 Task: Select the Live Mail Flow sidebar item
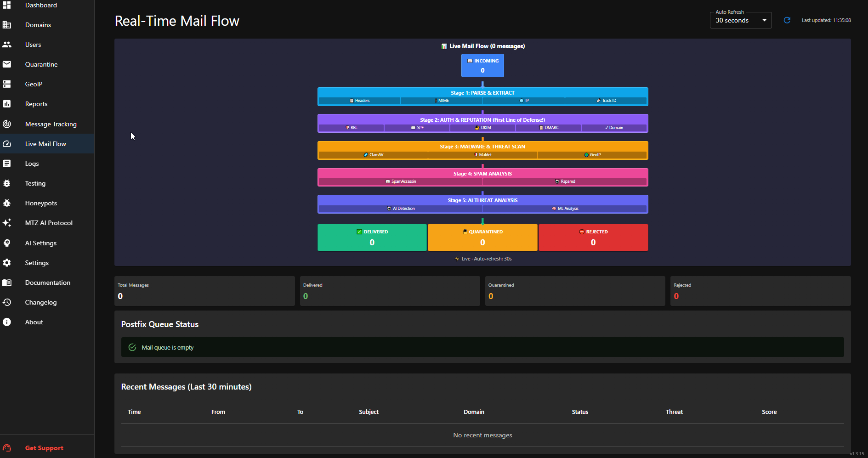(45, 144)
